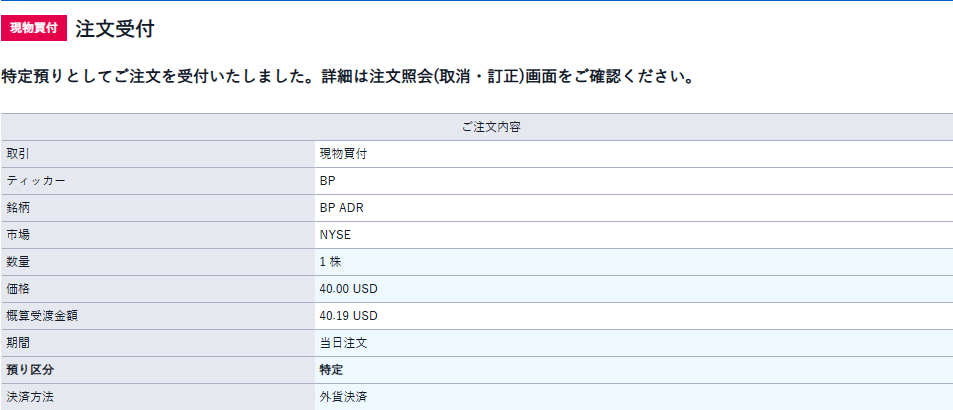953x410 pixels.
Task: Click the ティッカー row label
Action: point(35,181)
